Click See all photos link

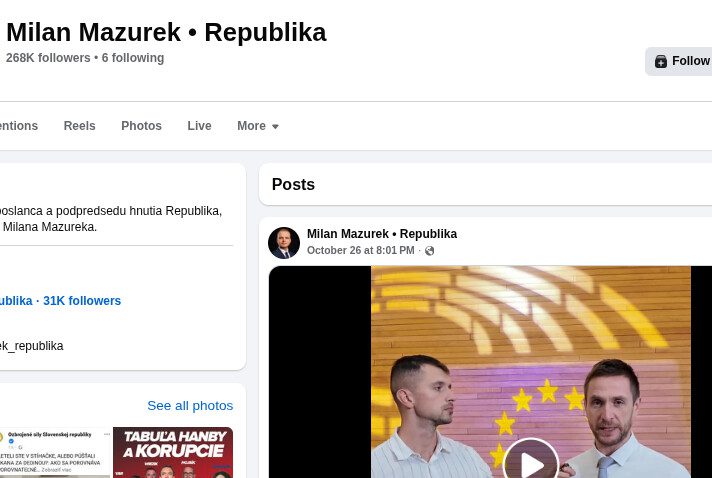click(x=190, y=405)
